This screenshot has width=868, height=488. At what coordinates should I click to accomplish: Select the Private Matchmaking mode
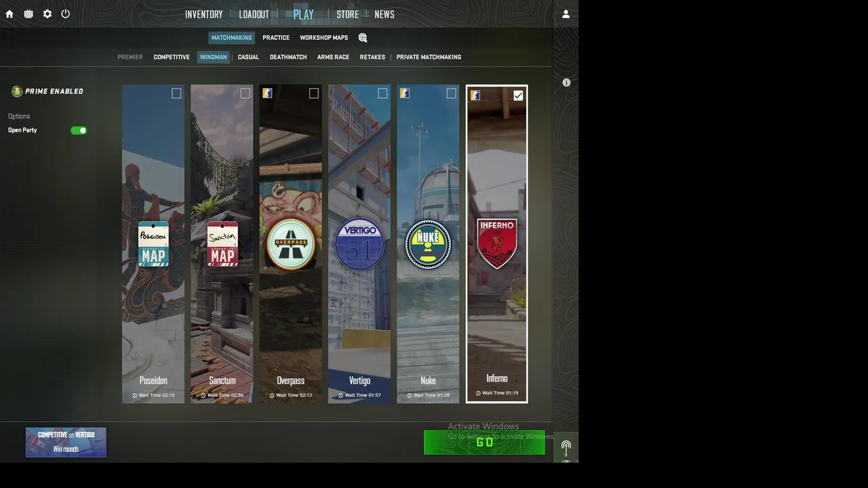(429, 57)
